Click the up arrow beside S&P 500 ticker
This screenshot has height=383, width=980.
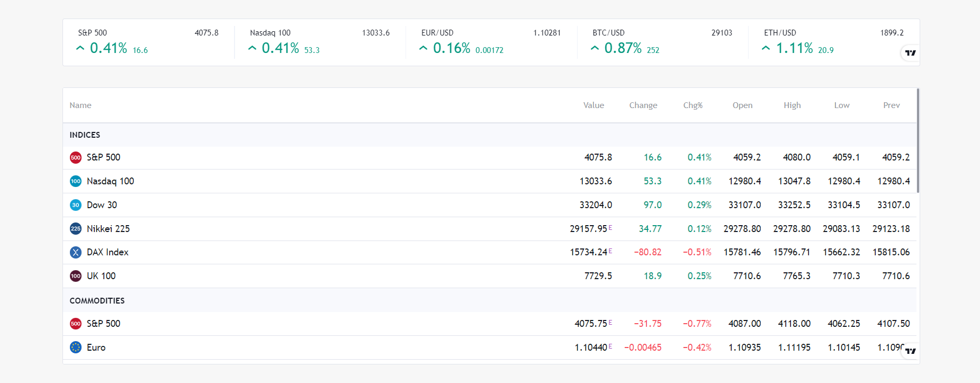point(80,48)
